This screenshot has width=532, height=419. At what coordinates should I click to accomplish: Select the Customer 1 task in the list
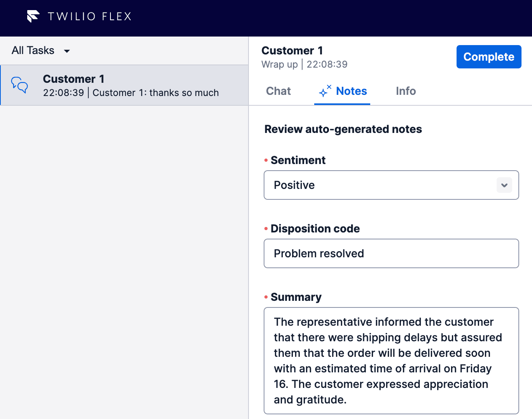pos(124,85)
